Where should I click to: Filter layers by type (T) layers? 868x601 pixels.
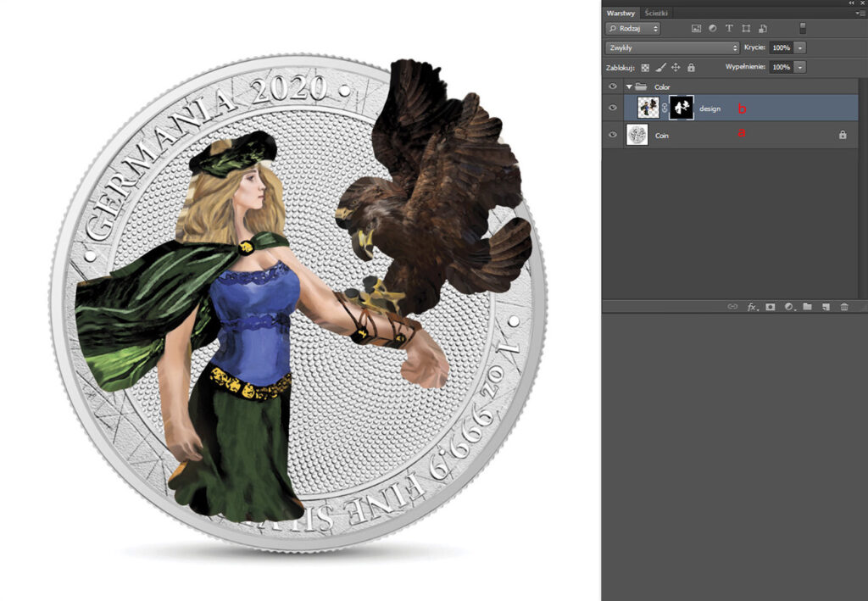tap(729, 28)
